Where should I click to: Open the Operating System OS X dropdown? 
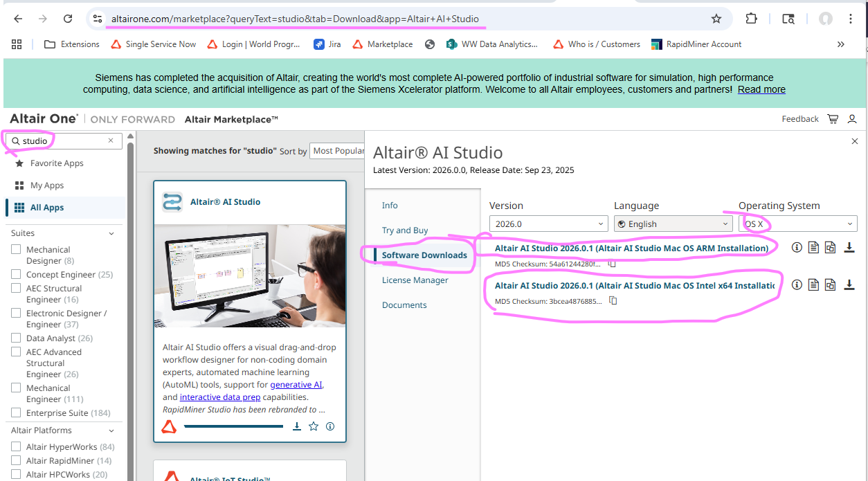[798, 224]
